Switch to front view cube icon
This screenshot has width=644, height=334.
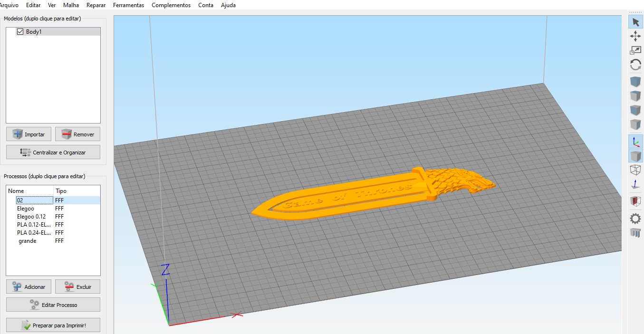click(x=635, y=110)
